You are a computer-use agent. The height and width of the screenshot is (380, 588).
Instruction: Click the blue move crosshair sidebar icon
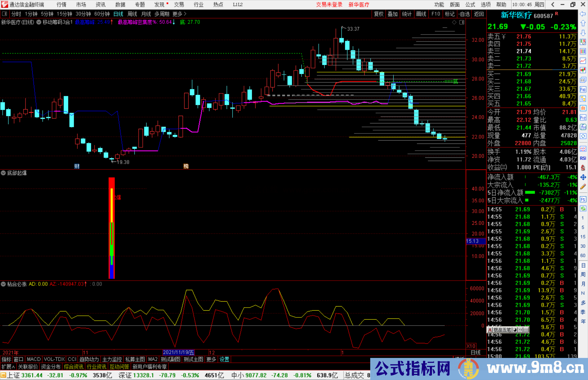coord(583,177)
